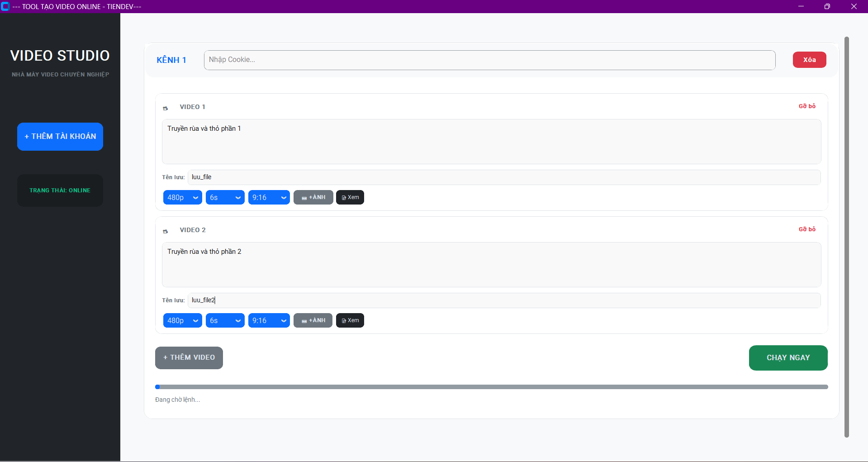The image size is (868, 462).
Task: Preview Video 1 with Xem button
Action: tap(350, 197)
